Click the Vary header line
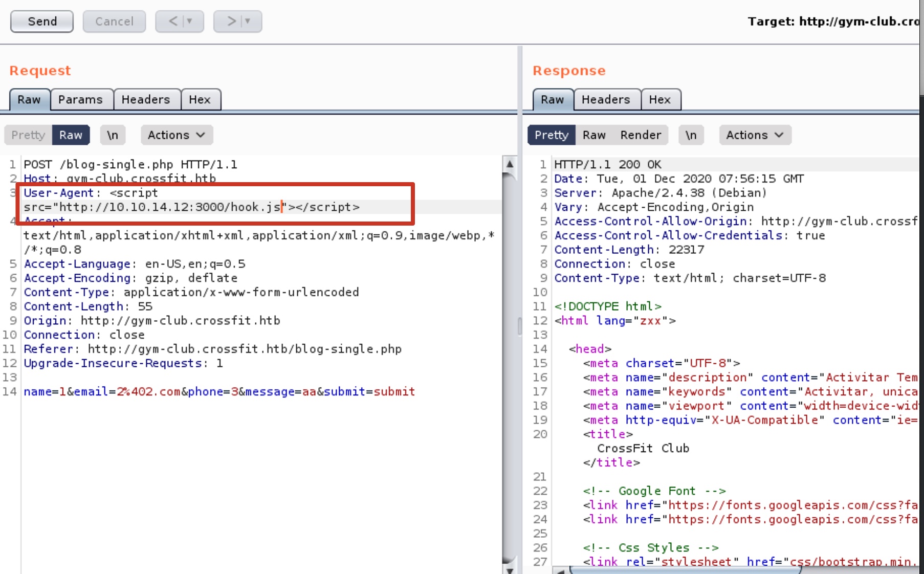Image resolution: width=924 pixels, height=574 pixels. point(654,207)
